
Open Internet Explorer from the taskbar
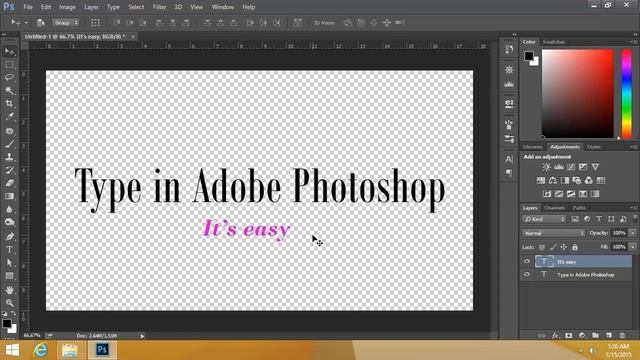[41, 350]
